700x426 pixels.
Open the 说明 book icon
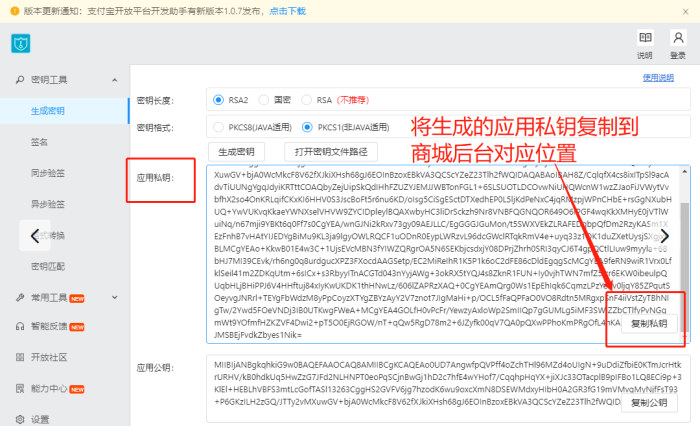click(x=645, y=38)
